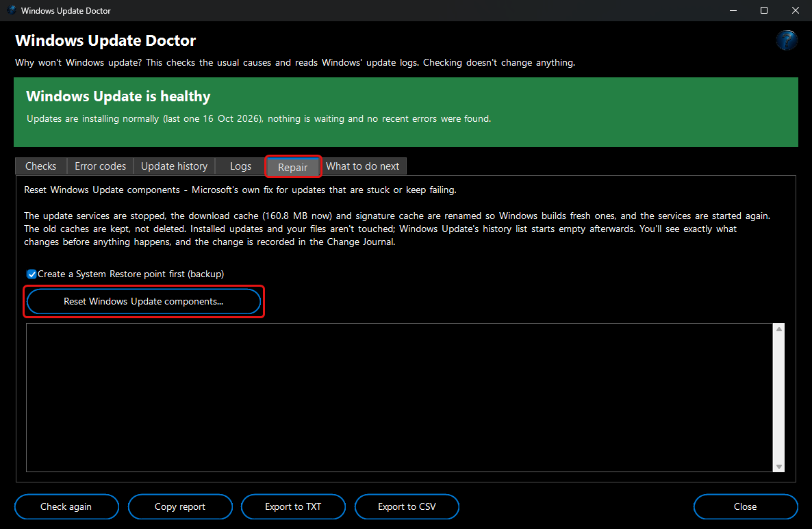The image size is (812, 529).
Task: Click the 'Why won't Windows update?' description text
Action: tap(294, 63)
